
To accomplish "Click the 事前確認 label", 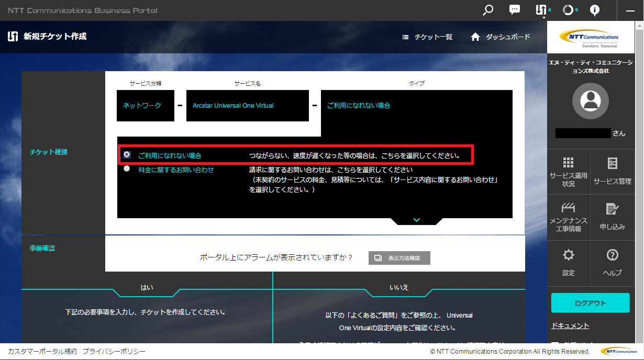I will click(x=42, y=248).
